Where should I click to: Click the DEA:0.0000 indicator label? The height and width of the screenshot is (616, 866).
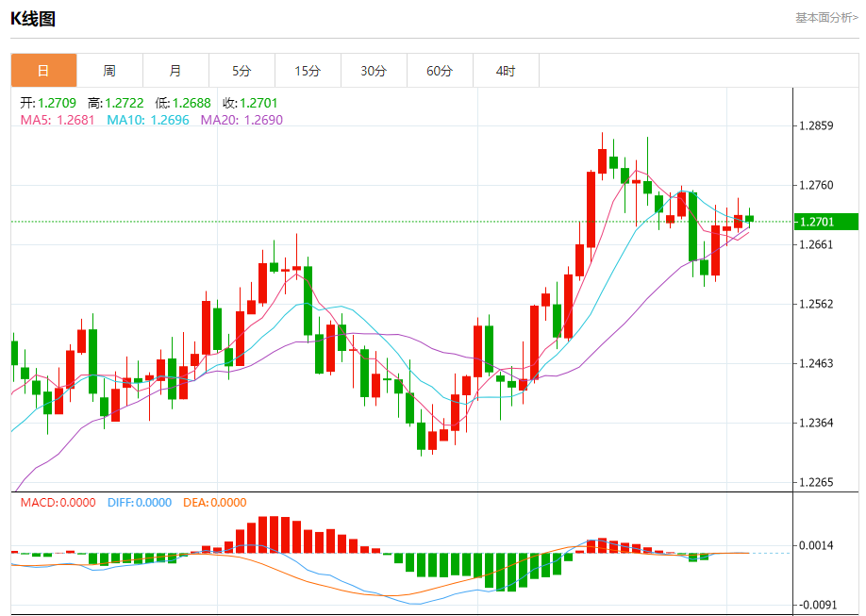click(x=215, y=502)
